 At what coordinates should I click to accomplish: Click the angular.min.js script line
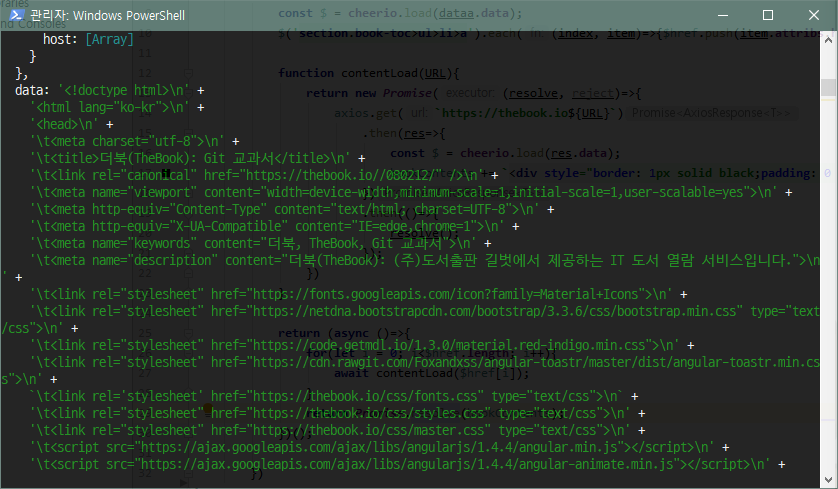click(x=379, y=448)
